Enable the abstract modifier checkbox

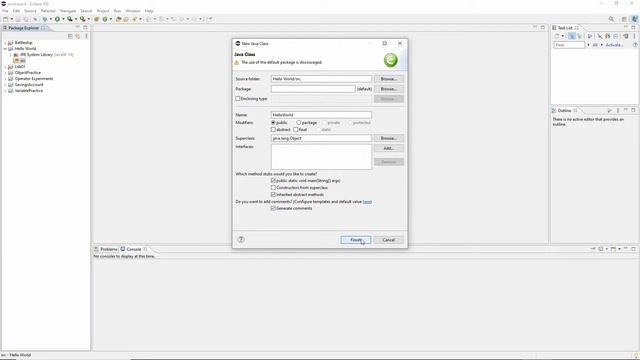tap(273, 129)
